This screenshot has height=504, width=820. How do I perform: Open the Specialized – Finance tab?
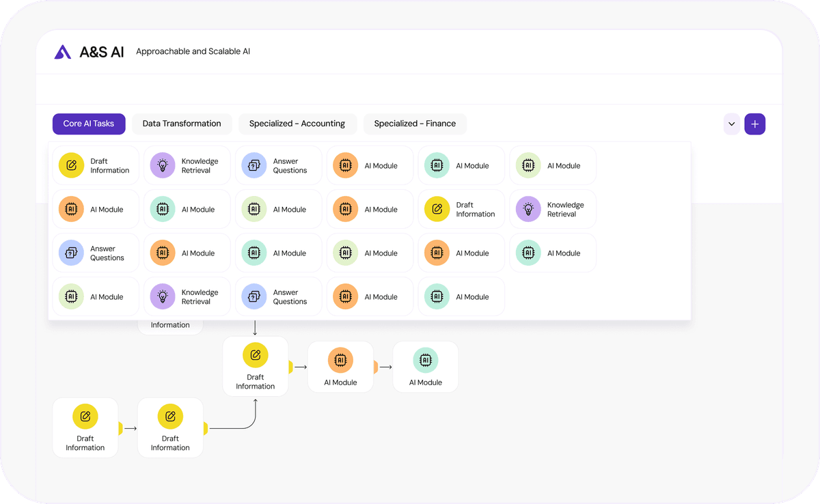(x=415, y=124)
